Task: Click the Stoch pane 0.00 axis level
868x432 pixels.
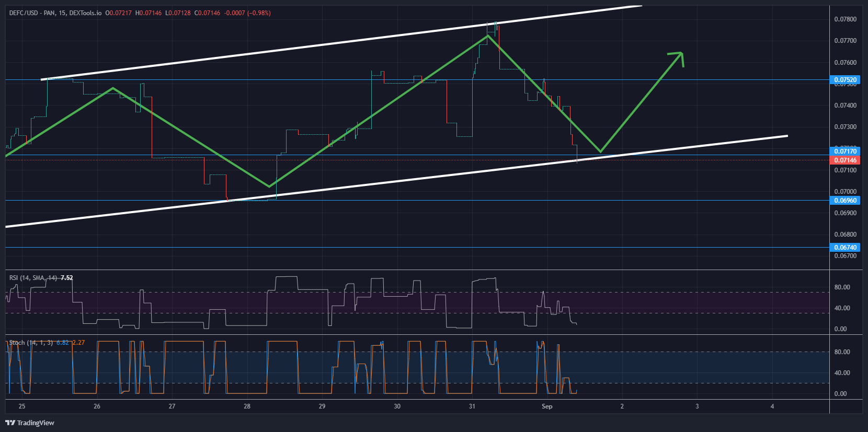Action: (840, 394)
